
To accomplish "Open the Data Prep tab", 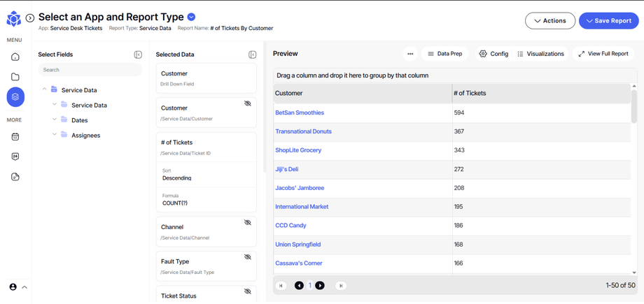I will [445, 54].
